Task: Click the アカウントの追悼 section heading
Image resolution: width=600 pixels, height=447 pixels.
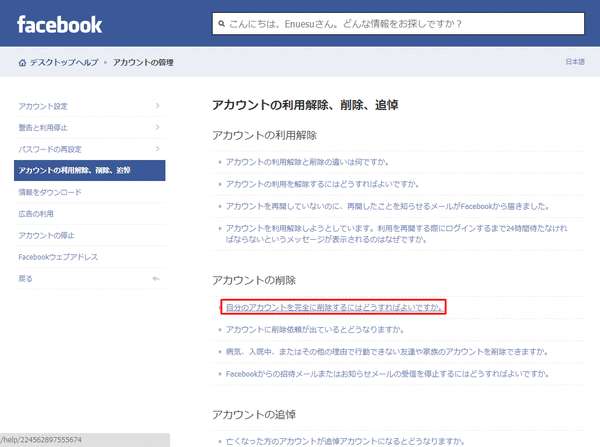Action: coord(254,414)
